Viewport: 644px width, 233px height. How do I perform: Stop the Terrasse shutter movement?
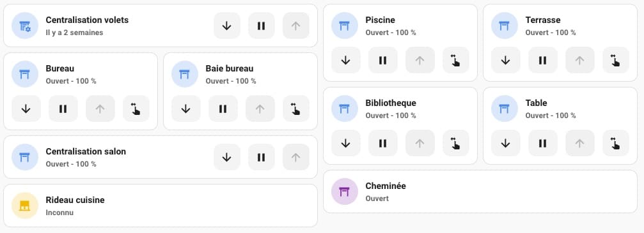pos(542,60)
